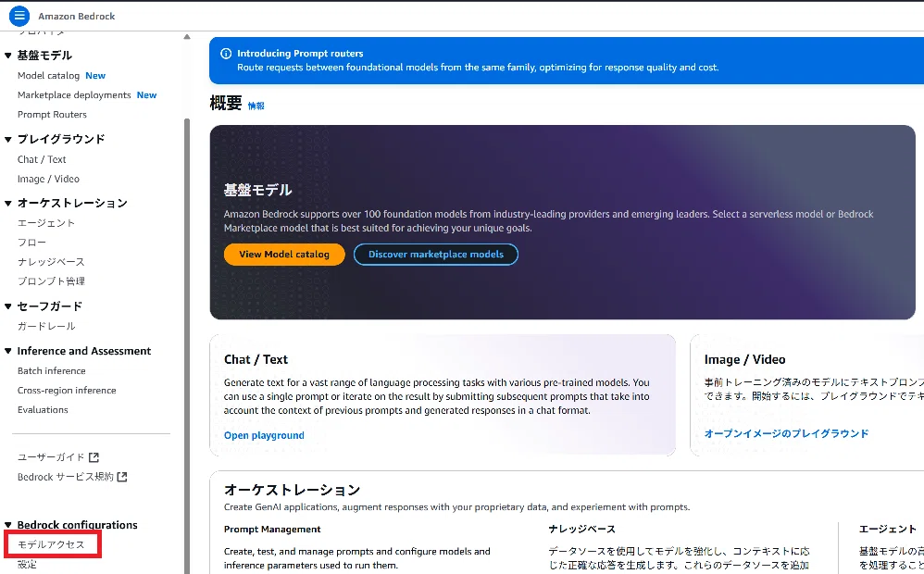Click the Chat / Text card heading
This screenshot has height=574, width=924.
(256, 359)
